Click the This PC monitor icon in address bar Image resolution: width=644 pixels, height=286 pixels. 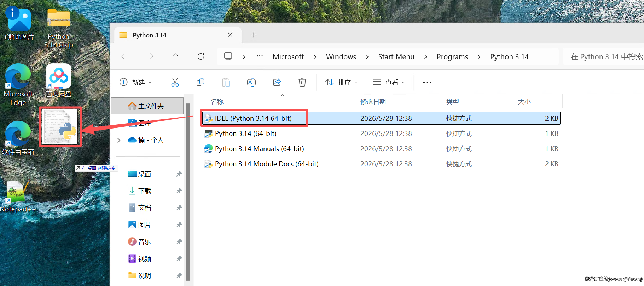[x=228, y=56]
